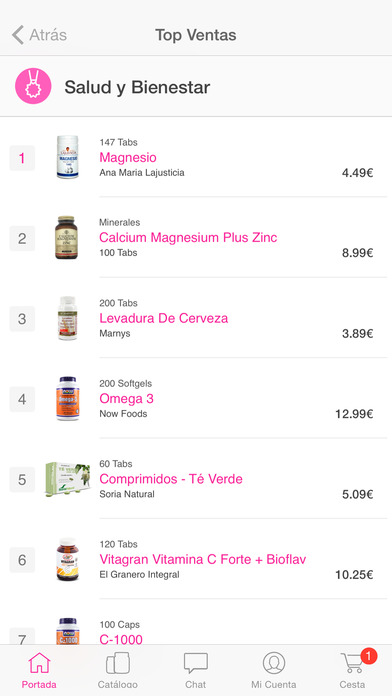Tap the Magnesio bottle thumbnail
Screen dimensions: 392x696
pyautogui.click(x=67, y=157)
